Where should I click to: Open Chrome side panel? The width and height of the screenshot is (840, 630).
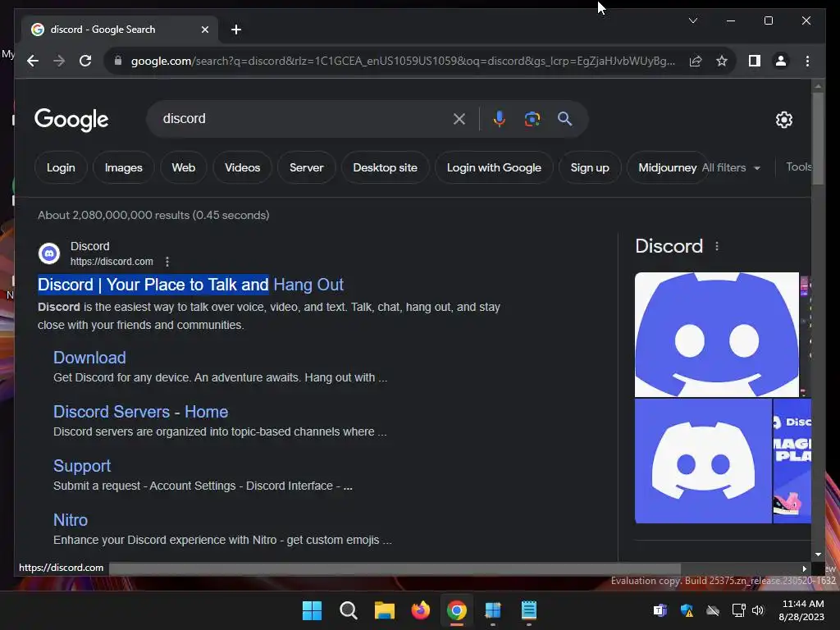coord(755,61)
